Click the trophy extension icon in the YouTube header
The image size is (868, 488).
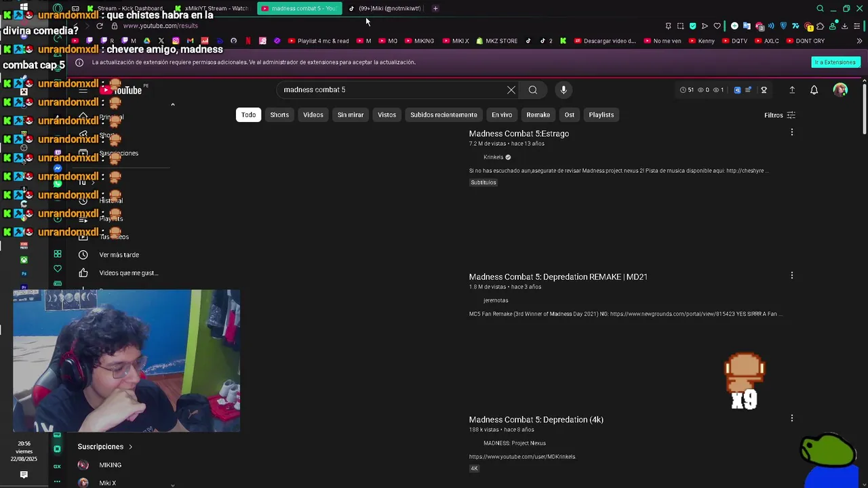point(764,89)
